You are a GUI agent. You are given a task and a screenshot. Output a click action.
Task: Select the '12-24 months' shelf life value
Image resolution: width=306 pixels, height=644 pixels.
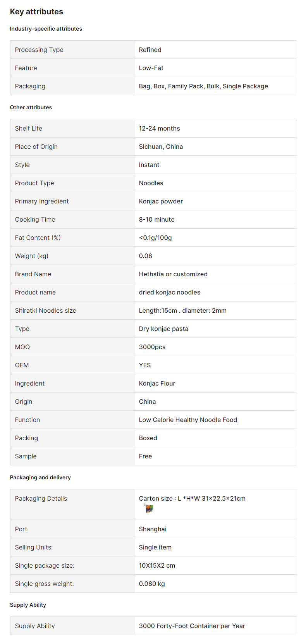160,128
